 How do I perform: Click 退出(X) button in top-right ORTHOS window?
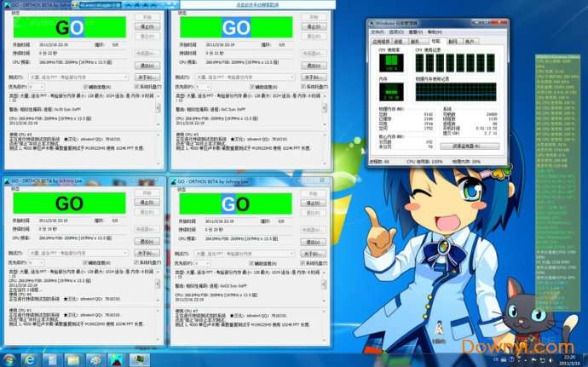(314, 66)
